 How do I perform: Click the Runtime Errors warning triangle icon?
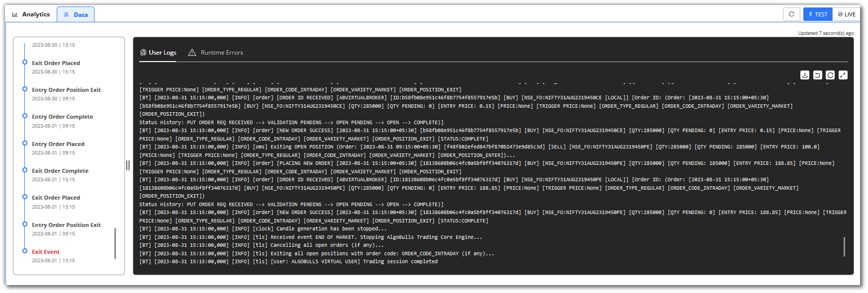point(192,53)
